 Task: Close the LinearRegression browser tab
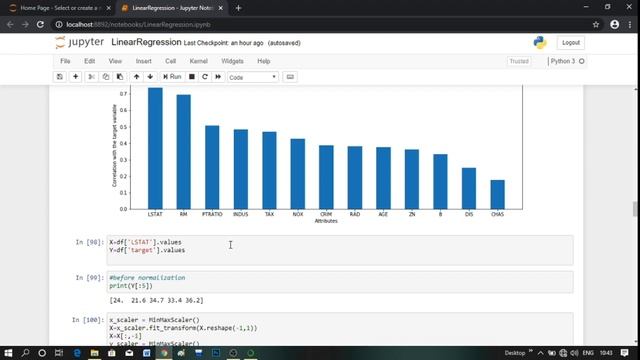coord(220,8)
